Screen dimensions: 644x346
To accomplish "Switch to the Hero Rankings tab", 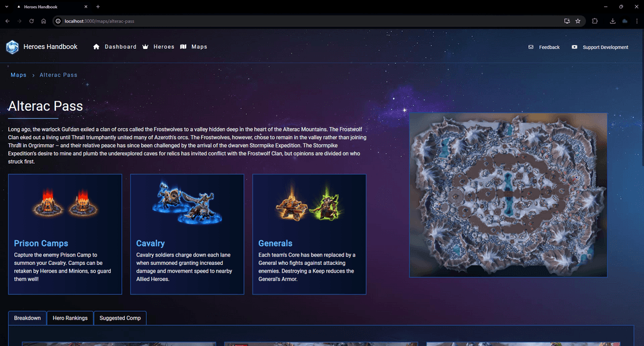I will pyautogui.click(x=70, y=318).
